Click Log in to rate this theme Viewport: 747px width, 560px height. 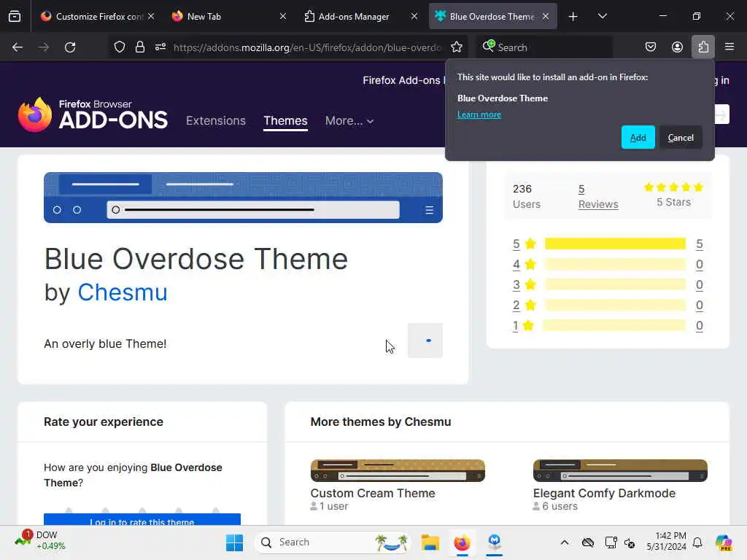point(142,519)
